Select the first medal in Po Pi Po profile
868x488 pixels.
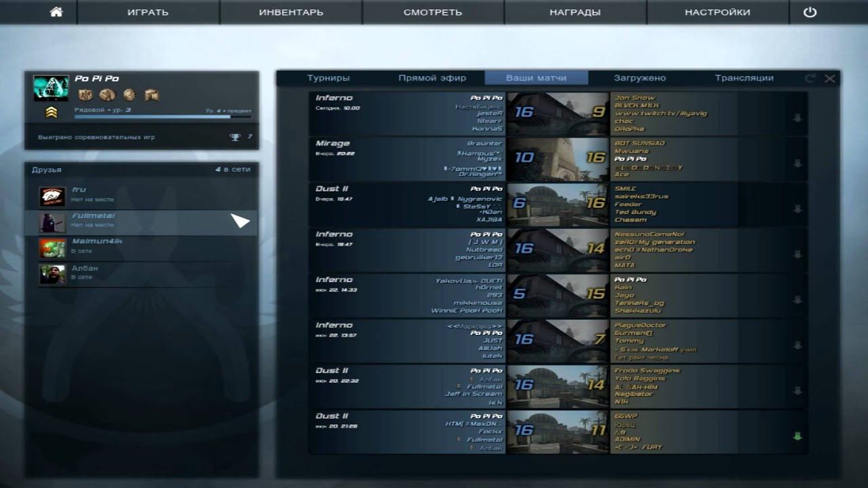(85, 95)
